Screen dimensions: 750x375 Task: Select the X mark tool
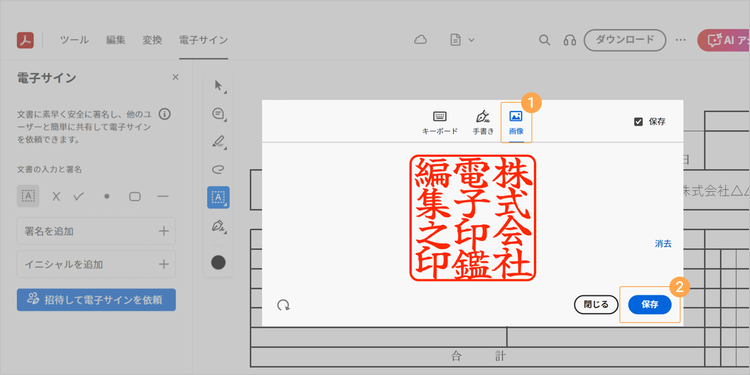[x=56, y=196]
